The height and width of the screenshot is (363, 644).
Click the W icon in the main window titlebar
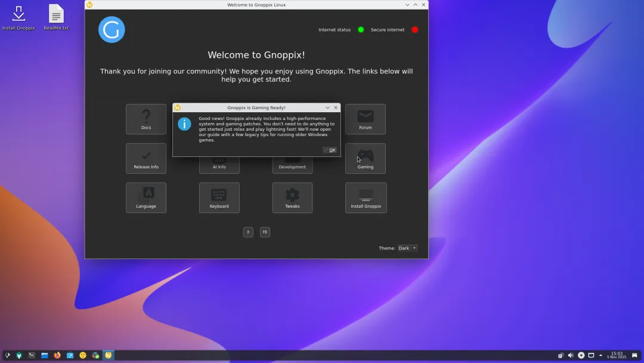[89, 5]
